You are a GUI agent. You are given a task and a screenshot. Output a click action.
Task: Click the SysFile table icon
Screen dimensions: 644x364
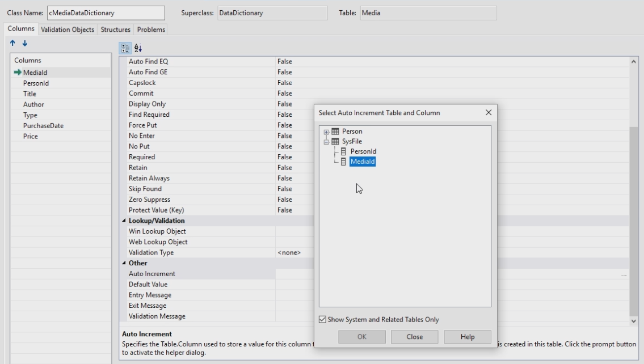(x=335, y=142)
